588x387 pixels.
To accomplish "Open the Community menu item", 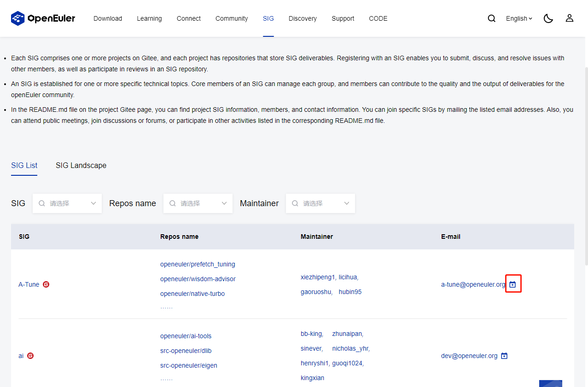I will coord(232,18).
